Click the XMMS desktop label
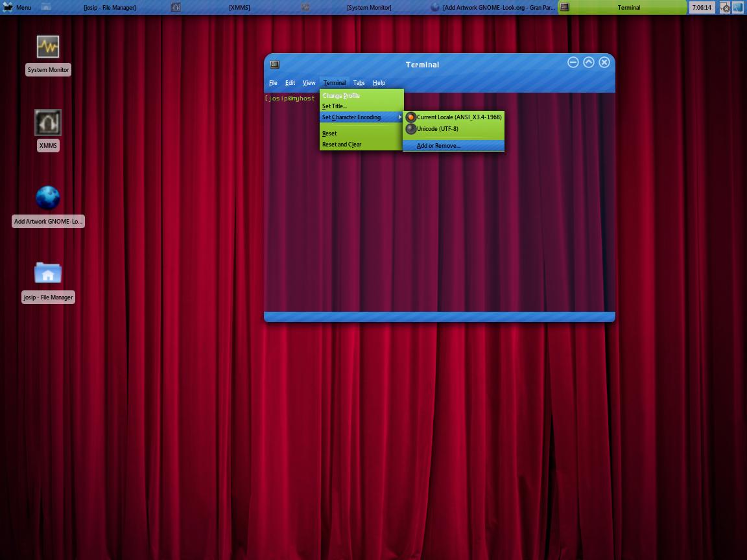The width and height of the screenshot is (747, 560). (48, 146)
